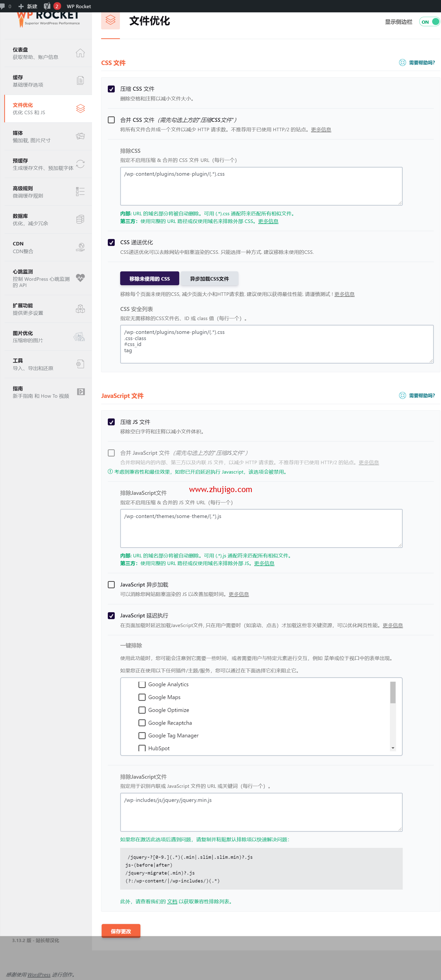
Task: Uncheck CSS 递送优化 checkbox
Action: 111,242
